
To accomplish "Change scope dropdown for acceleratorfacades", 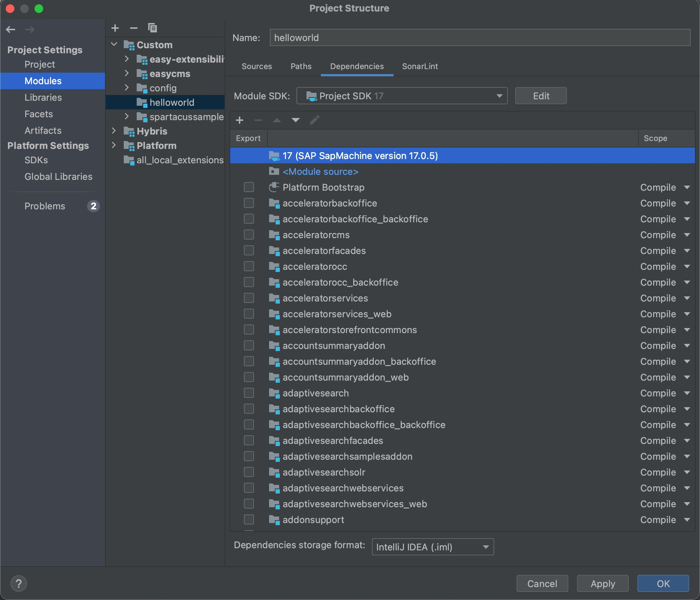I will [x=687, y=251].
